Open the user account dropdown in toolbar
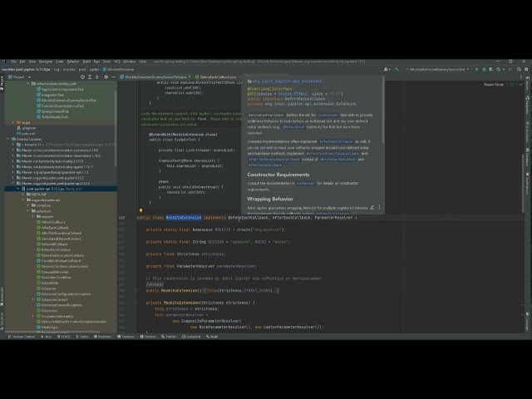Image resolution: width=532 pixels, height=399 pixels. tap(387, 69)
